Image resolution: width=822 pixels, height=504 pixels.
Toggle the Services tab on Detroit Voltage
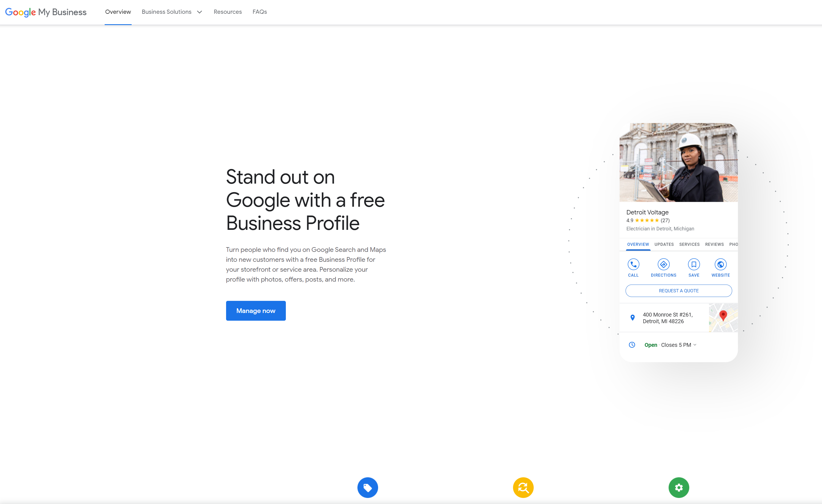(688, 244)
